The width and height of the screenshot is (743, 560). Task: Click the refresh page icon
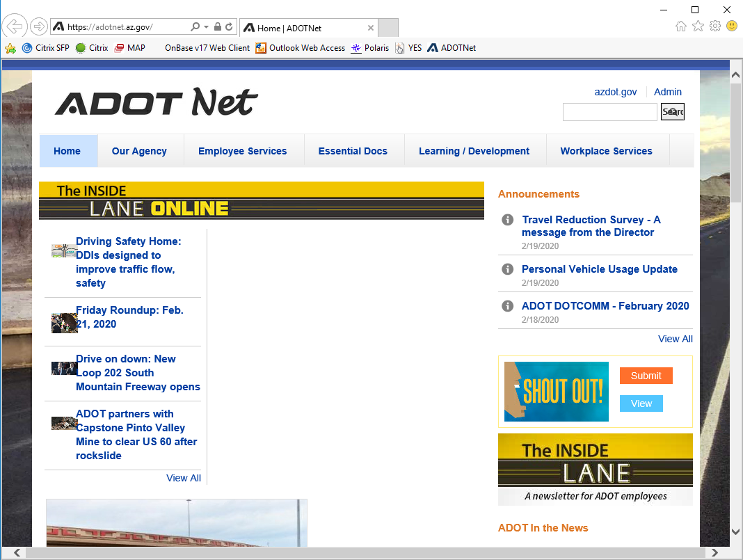pos(229,26)
